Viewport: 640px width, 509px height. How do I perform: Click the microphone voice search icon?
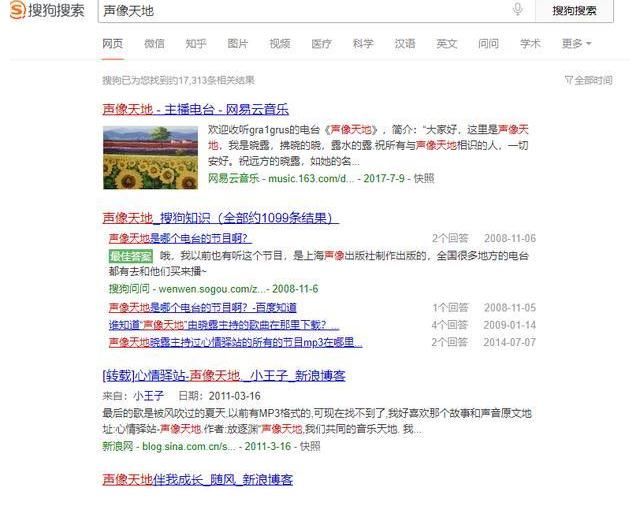point(517,9)
